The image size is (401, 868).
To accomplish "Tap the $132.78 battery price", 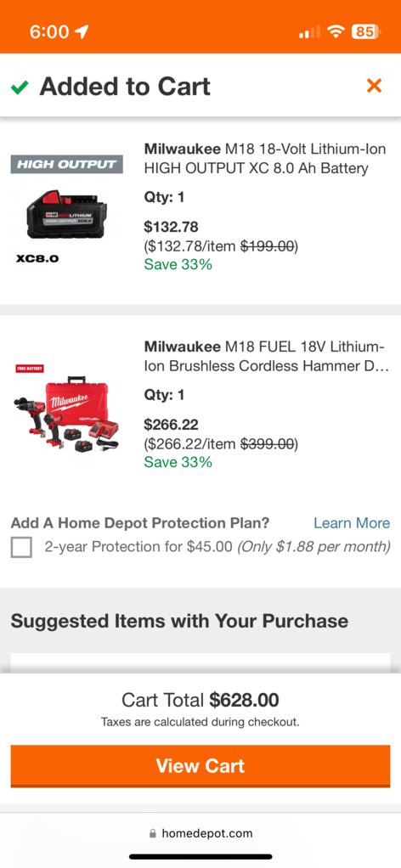I will [x=171, y=227].
